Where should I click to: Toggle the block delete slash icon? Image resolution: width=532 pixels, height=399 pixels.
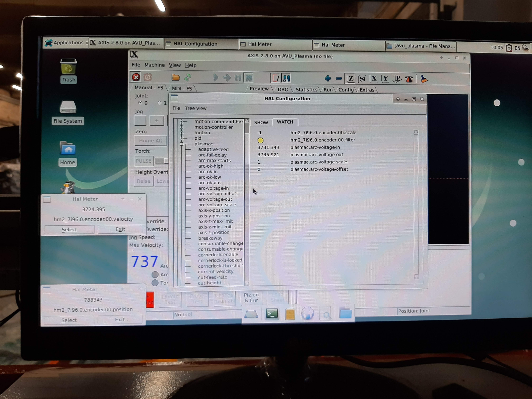pyautogui.click(x=275, y=78)
